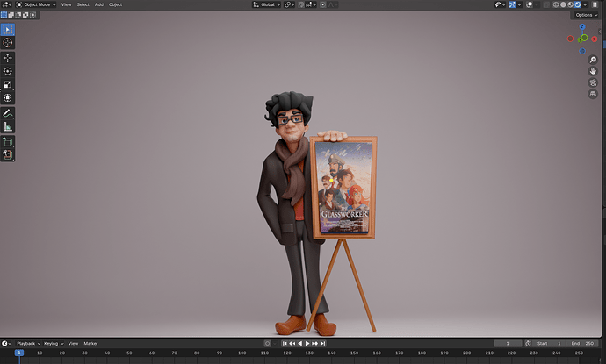Switch to Wireframe viewport shading

tap(556, 4)
